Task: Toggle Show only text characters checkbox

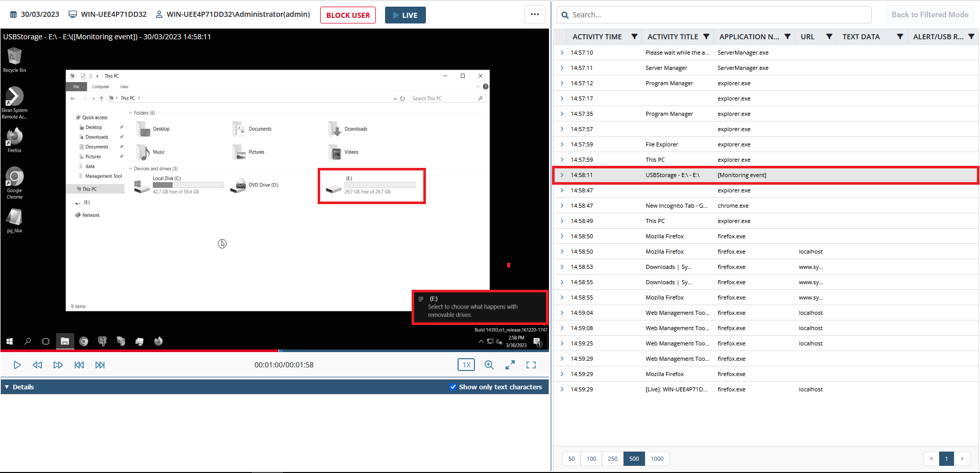Action: (452, 387)
